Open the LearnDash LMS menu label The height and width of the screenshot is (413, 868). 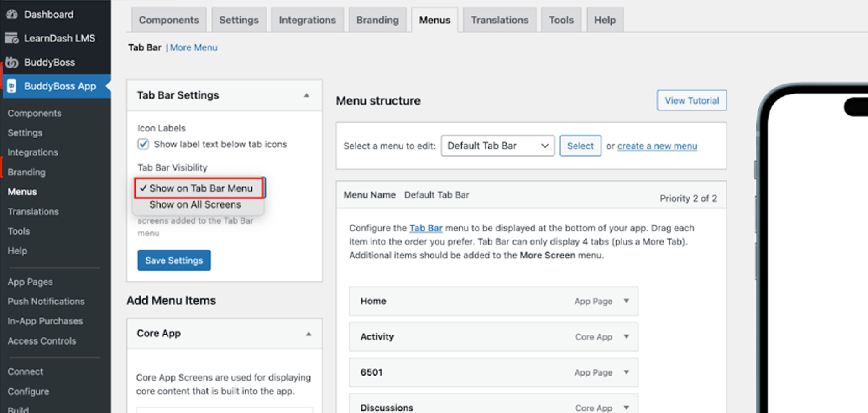click(60, 38)
